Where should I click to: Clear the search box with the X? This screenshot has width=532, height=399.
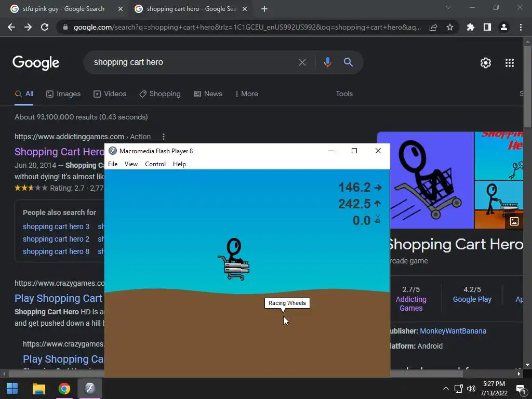tap(302, 62)
